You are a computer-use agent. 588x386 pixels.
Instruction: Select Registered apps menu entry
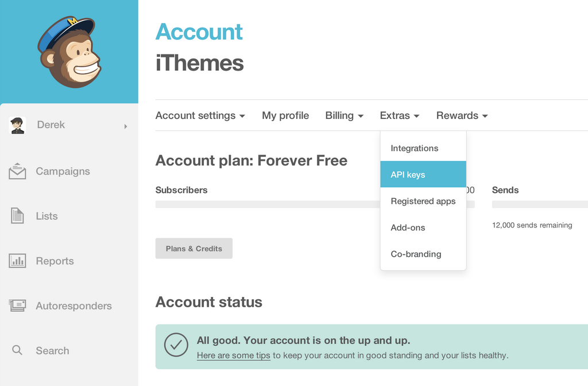(423, 201)
